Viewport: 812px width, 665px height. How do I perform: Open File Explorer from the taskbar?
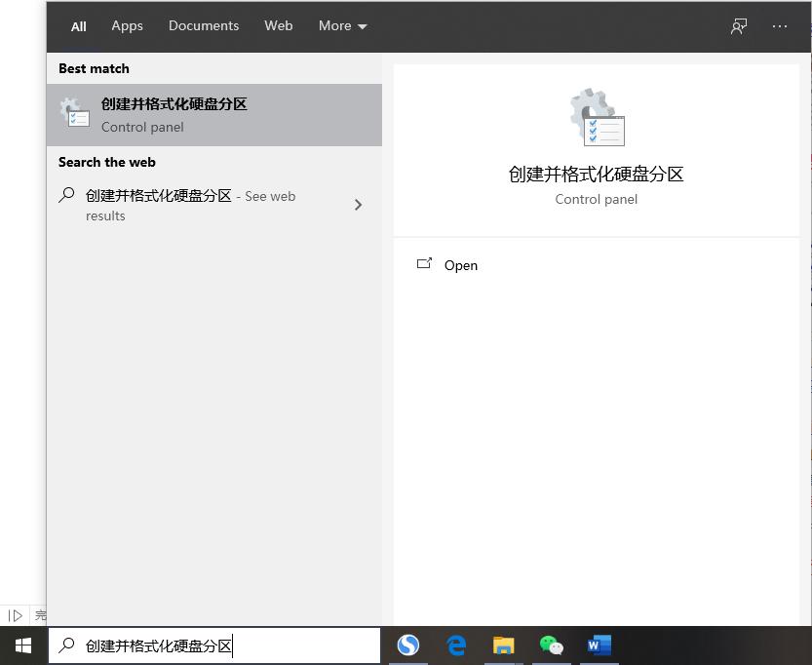pyautogui.click(x=503, y=645)
